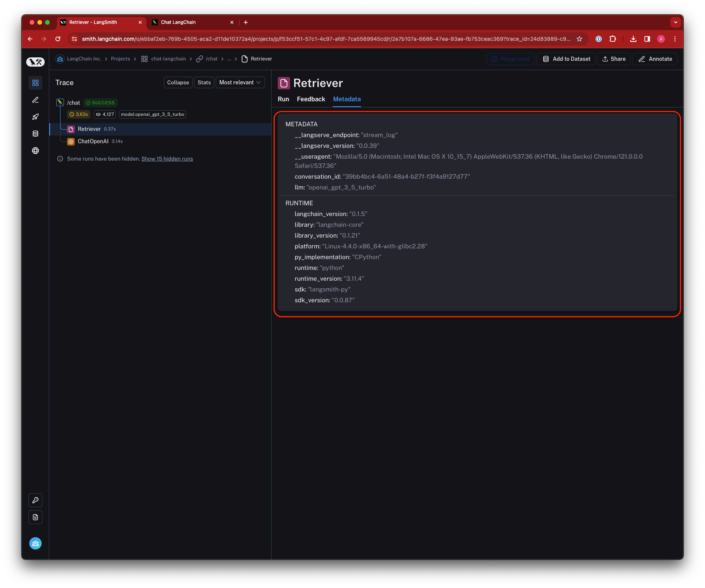Close the Chat LangChain browser tab
The width and height of the screenshot is (705, 588).
[232, 22]
